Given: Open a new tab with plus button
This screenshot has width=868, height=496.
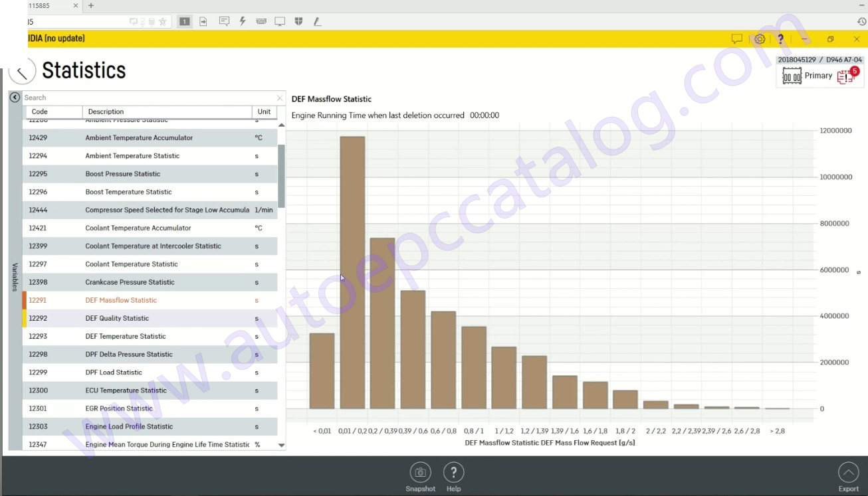Looking at the screenshot, I should pos(91,6).
